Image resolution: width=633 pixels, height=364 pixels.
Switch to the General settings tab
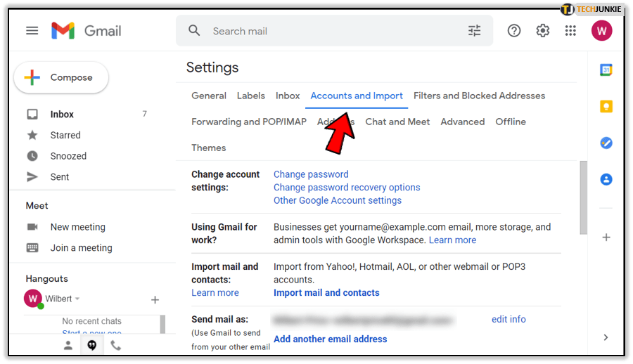(x=209, y=96)
